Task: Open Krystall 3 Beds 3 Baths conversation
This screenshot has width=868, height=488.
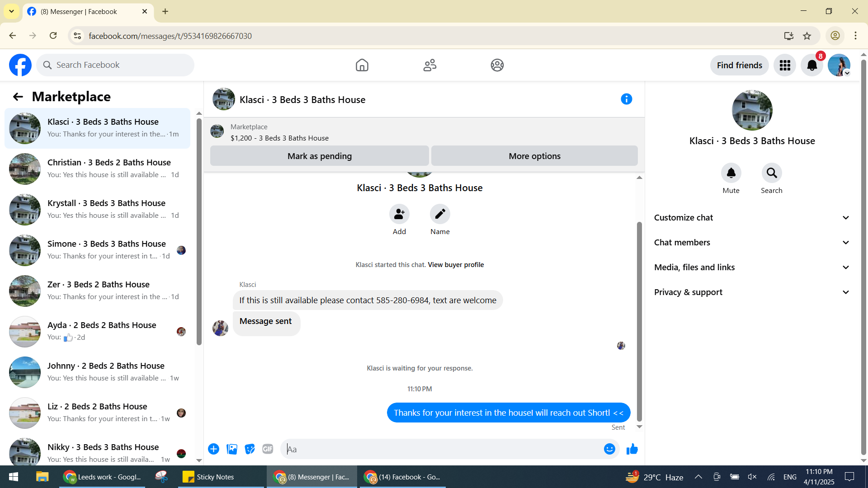Action: pyautogui.click(x=97, y=210)
